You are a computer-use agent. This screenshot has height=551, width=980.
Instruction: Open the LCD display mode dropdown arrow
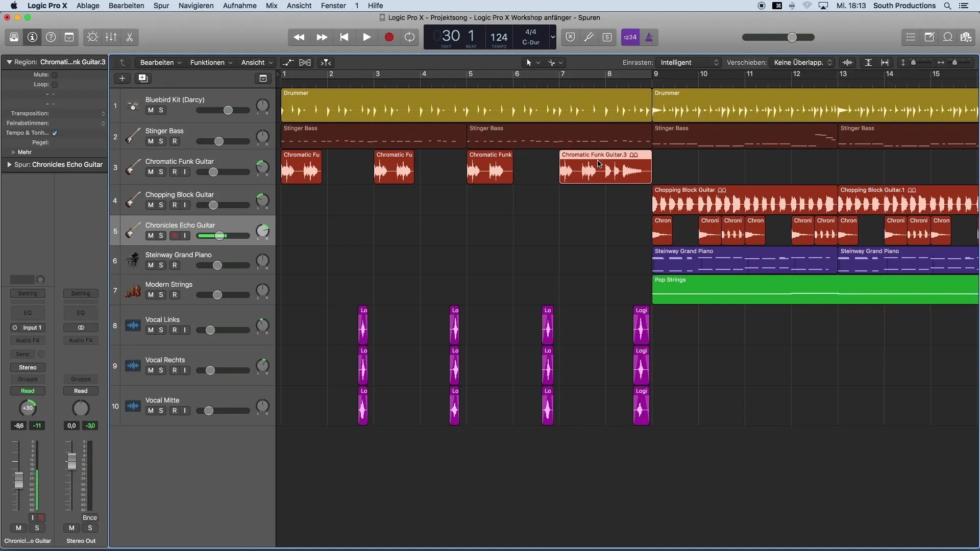pos(552,37)
